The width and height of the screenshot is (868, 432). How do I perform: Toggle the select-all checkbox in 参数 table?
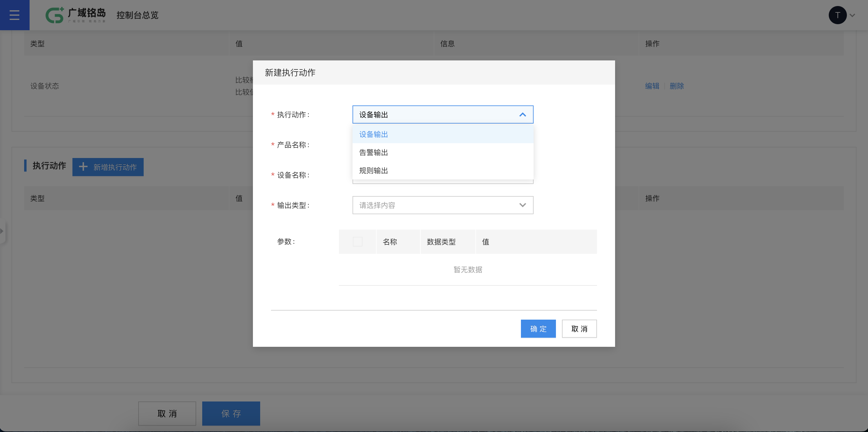click(358, 241)
